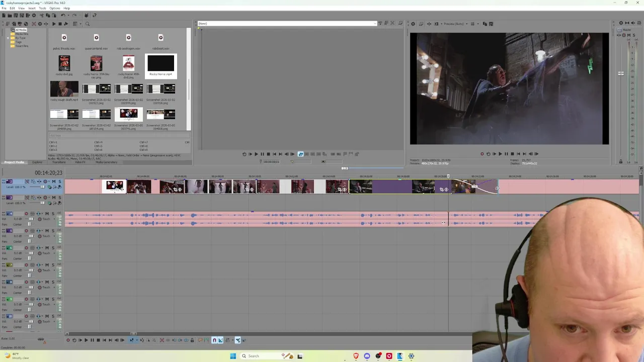Click the highlighted trimmer toolbar icon
Image resolution: width=644 pixels, height=362 pixels.
[x=300, y=154]
